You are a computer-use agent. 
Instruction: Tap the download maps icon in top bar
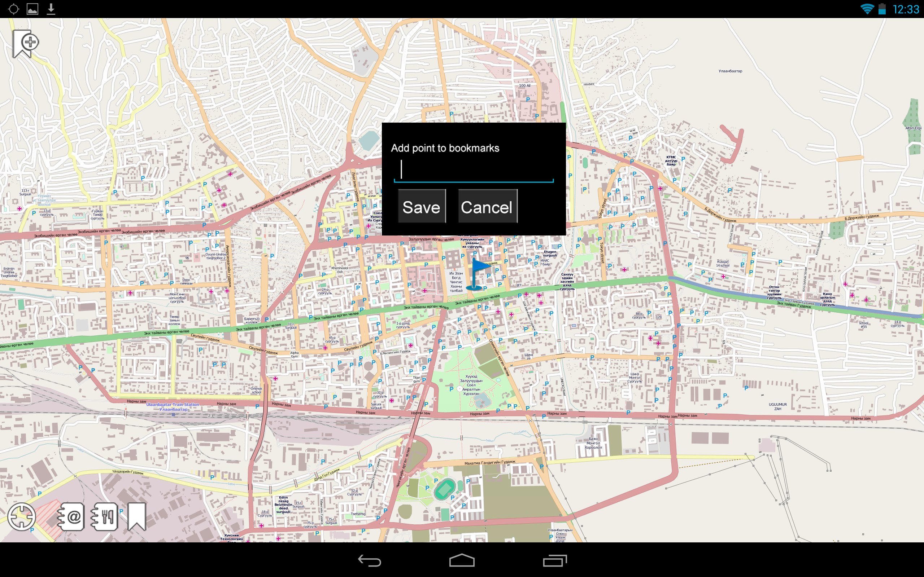pyautogui.click(x=51, y=8)
